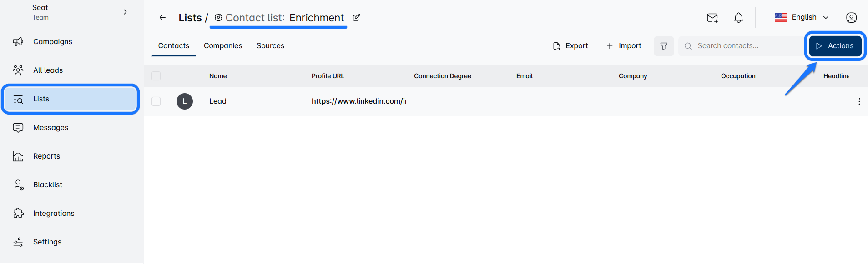View the Blacklist page
Screen dimensions: 868x264
pos(48,184)
